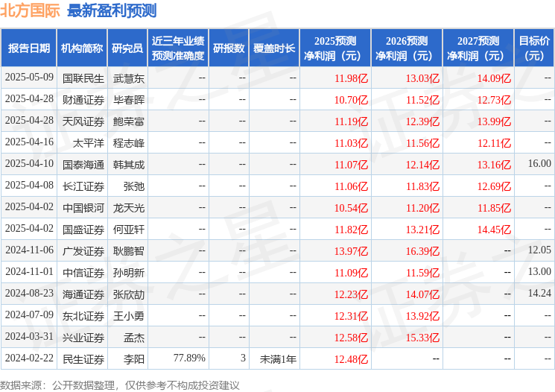This screenshot has width=555, height=392.
Task: Click the 报告日期 column header
Action: point(28,48)
